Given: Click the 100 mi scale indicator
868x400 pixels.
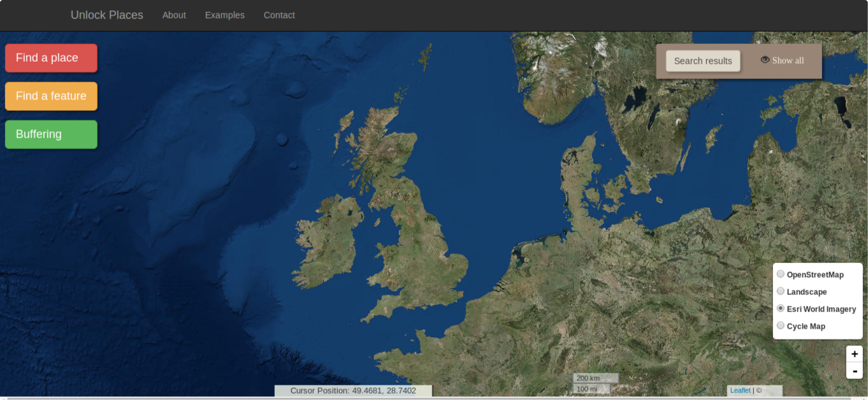Looking at the screenshot, I should (x=591, y=389).
